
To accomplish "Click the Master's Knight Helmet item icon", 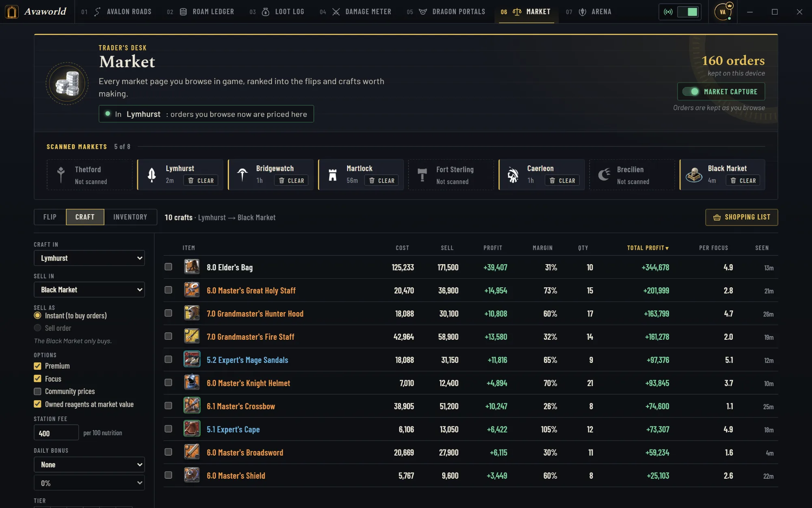I will tap(192, 383).
